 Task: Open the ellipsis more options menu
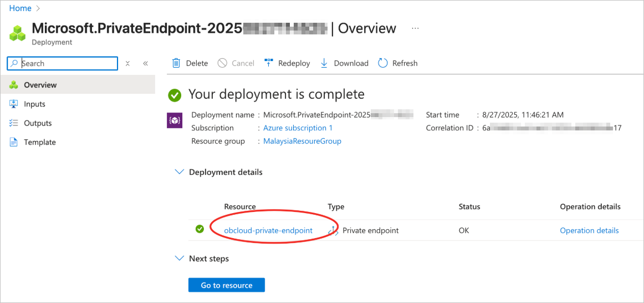pos(415,28)
